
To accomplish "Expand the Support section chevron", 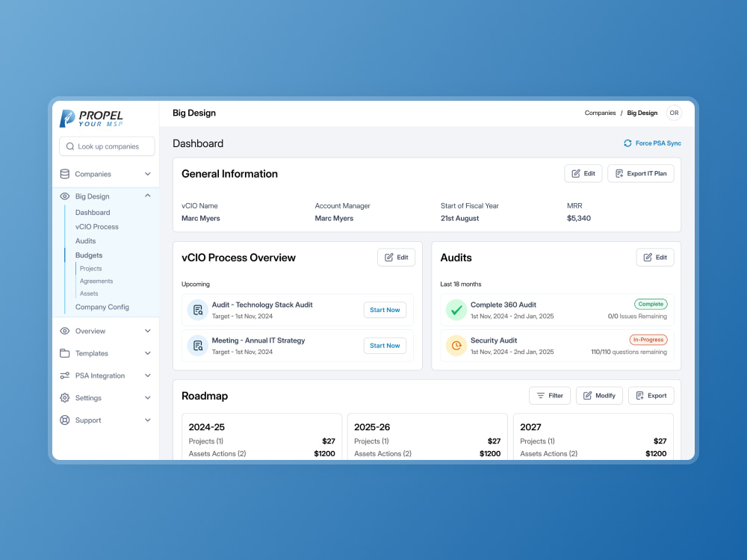I will pyautogui.click(x=148, y=420).
